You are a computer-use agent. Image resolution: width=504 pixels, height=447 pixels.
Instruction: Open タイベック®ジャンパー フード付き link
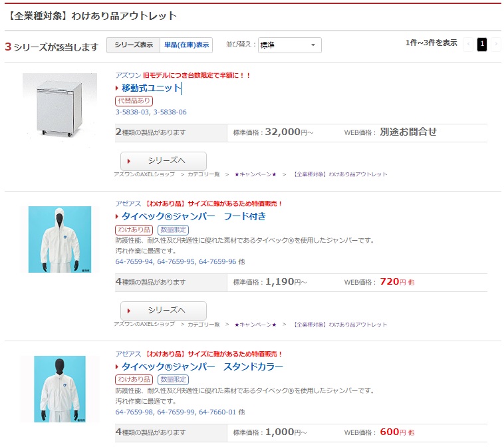coord(194,216)
